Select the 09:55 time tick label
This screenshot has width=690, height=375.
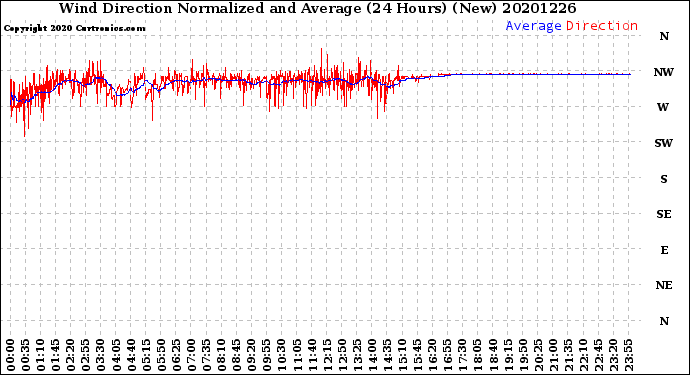(x=267, y=355)
